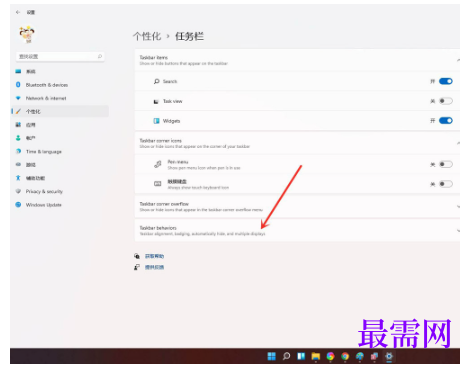The image size is (470, 365).
Task: Click the 系统 monitor icon in the sidebar
Action: point(18,71)
